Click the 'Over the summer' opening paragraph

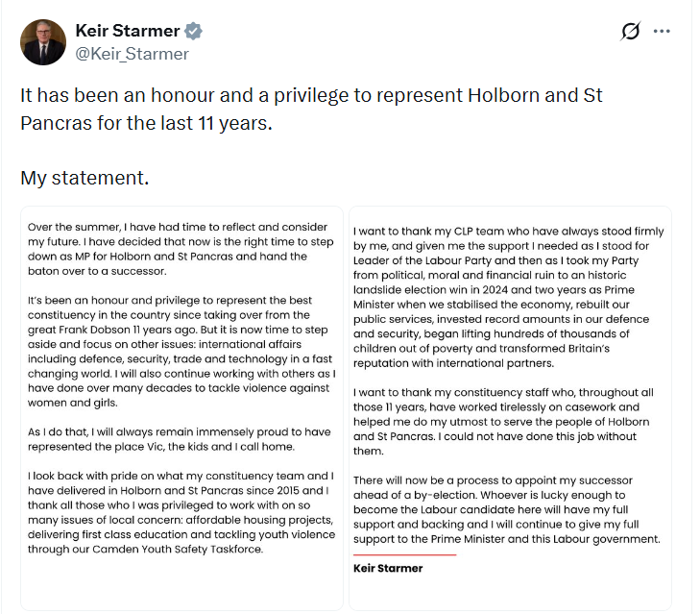[x=181, y=249]
